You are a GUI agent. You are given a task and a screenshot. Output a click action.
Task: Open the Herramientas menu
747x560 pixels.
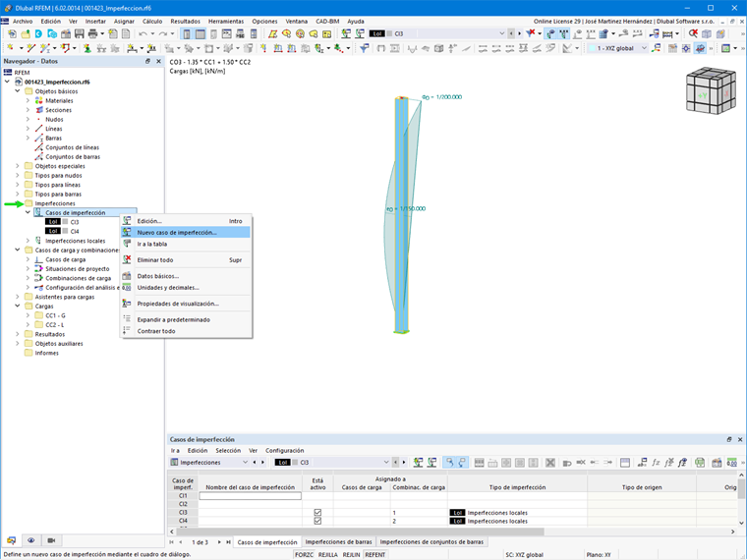tap(226, 22)
